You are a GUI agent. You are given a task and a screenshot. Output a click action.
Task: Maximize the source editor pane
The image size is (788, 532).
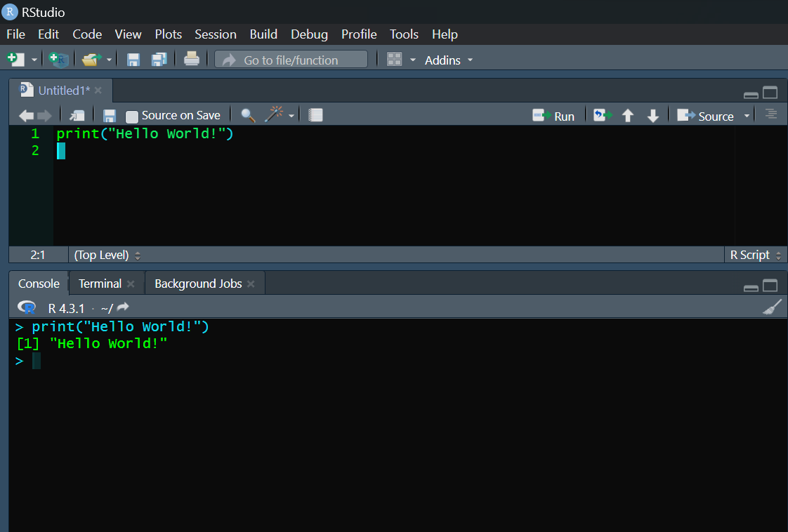click(770, 93)
